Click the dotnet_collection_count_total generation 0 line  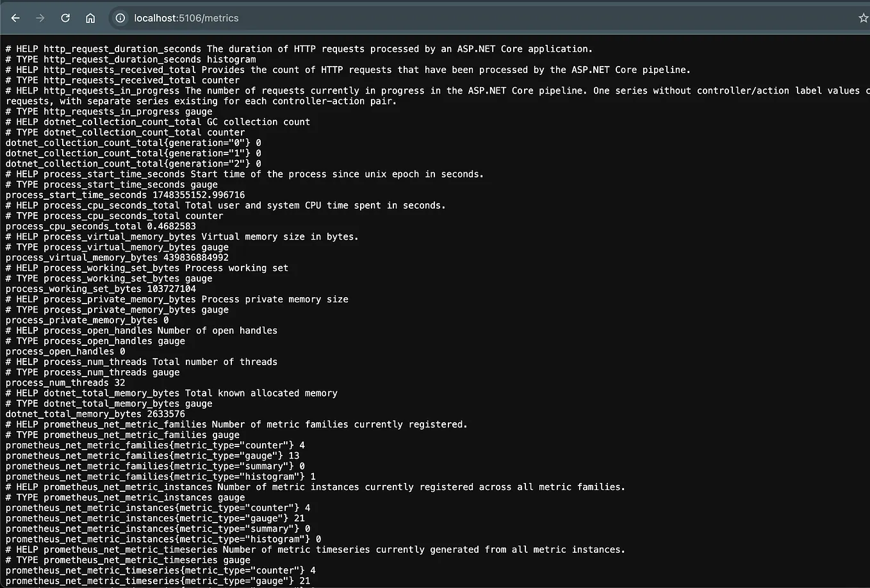(x=131, y=143)
